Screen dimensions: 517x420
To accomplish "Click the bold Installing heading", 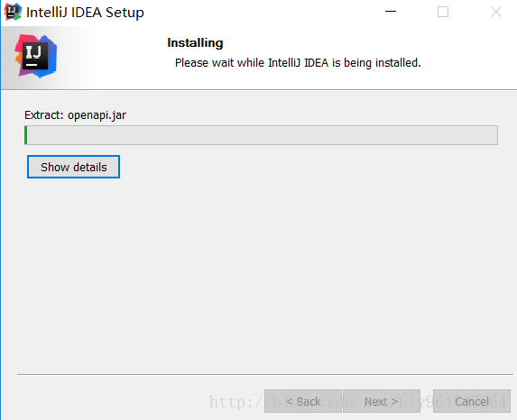I will point(195,43).
